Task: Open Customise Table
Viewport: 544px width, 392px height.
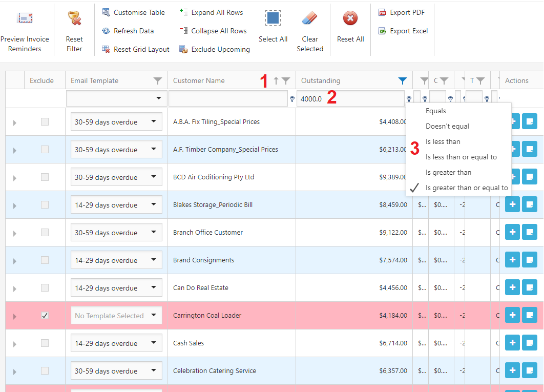Action: tap(134, 12)
